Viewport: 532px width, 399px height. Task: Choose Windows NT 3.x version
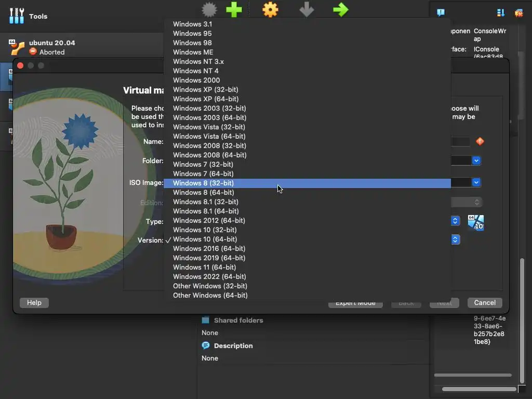308,61
